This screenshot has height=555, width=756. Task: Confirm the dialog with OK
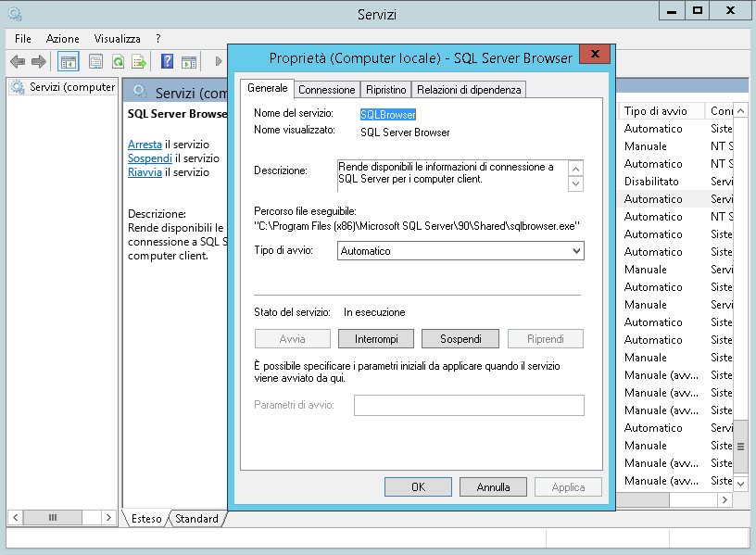pyautogui.click(x=418, y=487)
